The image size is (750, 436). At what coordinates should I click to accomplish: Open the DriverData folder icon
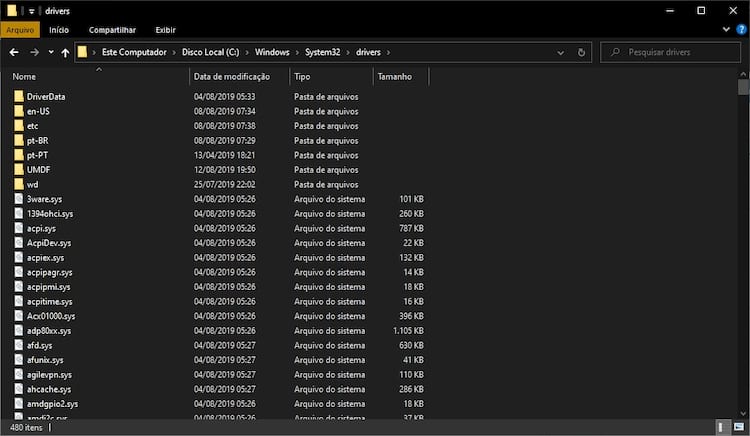(x=19, y=97)
